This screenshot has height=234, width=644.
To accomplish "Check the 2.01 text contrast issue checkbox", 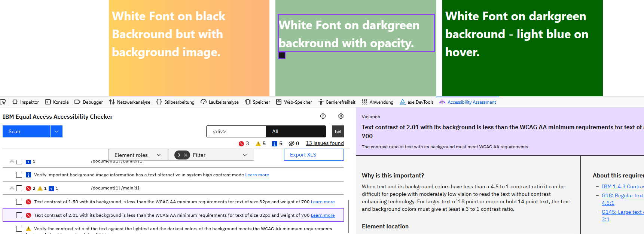I will pyautogui.click(x=19, y=215).
